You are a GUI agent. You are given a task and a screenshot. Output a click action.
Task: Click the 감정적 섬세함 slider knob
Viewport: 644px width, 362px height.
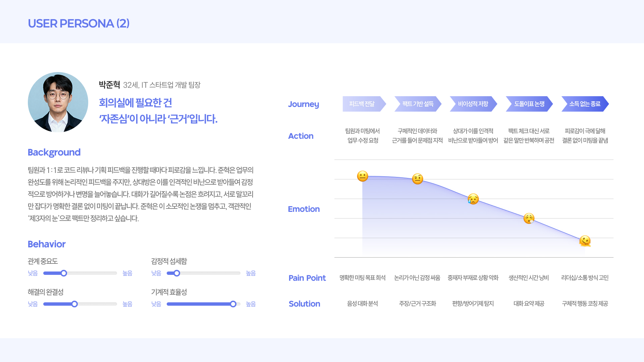click(x=177, y=273)
